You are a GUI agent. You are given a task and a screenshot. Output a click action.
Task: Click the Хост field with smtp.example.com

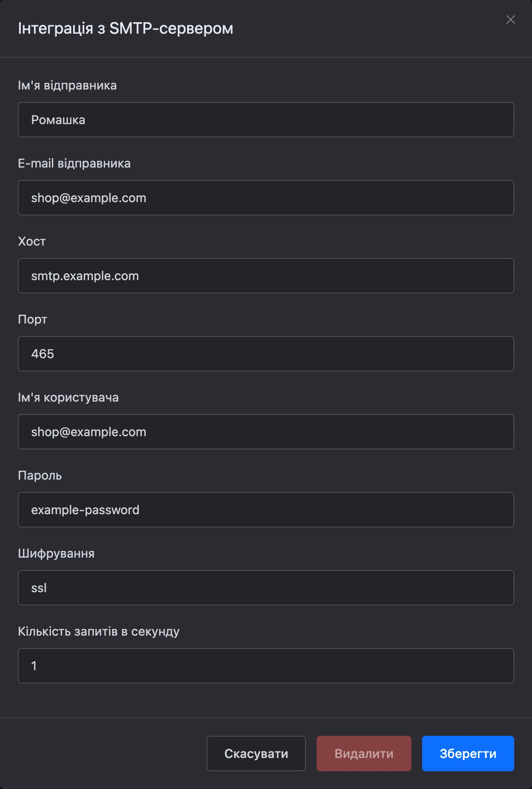[266, 276]
